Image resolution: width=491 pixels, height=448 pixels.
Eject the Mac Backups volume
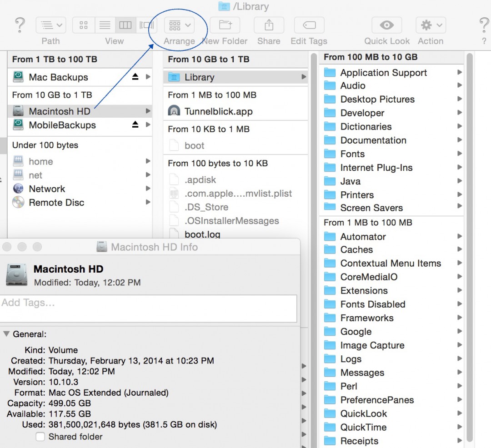pyautogui.click(x=135, y=77)
